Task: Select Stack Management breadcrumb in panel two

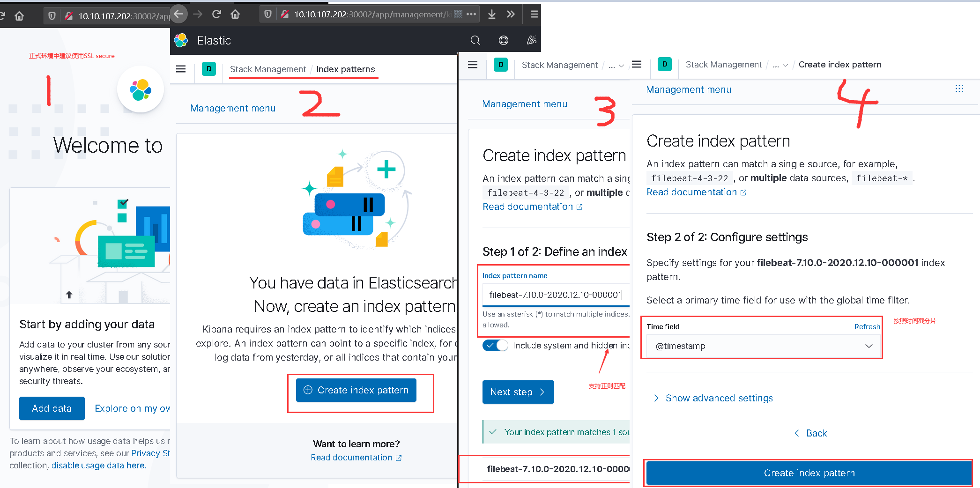Action: (268, 69)
